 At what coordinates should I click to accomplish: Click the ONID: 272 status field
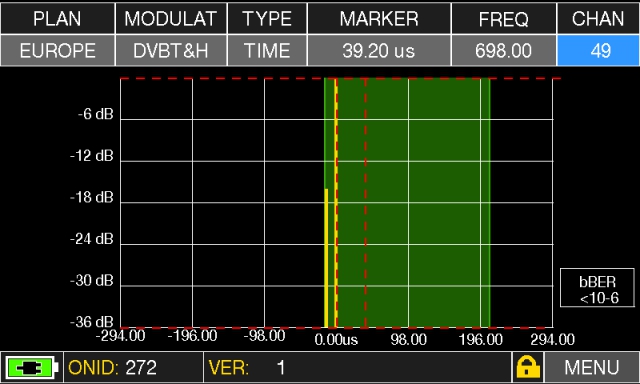point(133,367)
